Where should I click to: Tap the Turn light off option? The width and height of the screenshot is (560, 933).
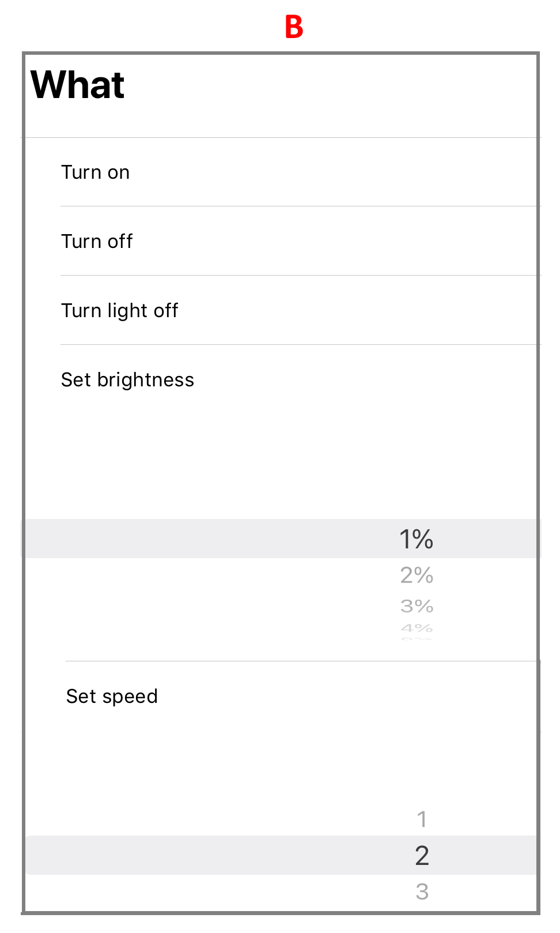pos(281,310)
